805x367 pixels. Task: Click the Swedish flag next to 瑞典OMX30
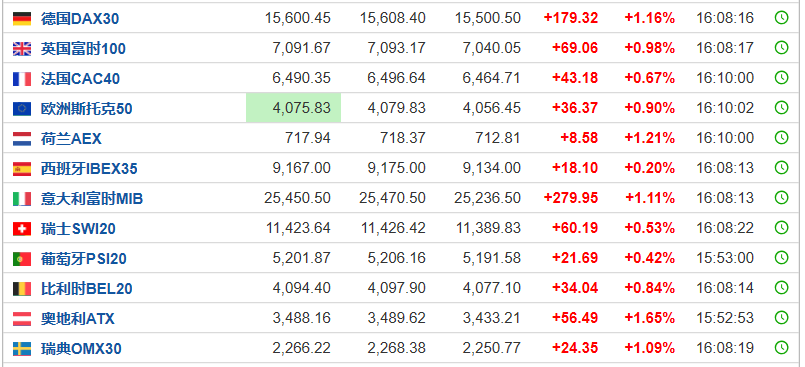(22, 349)
